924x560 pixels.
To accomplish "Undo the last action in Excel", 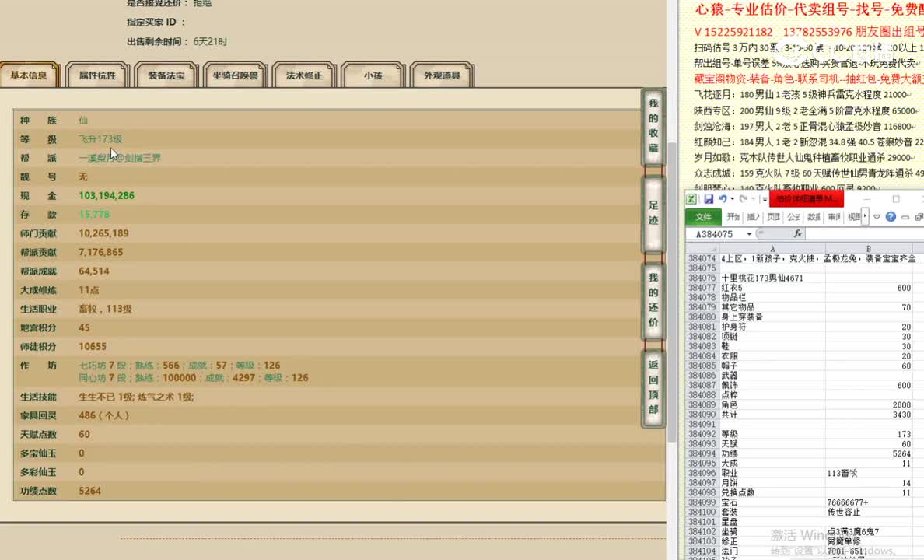I will pyautogui.click(x=723, y=199).
